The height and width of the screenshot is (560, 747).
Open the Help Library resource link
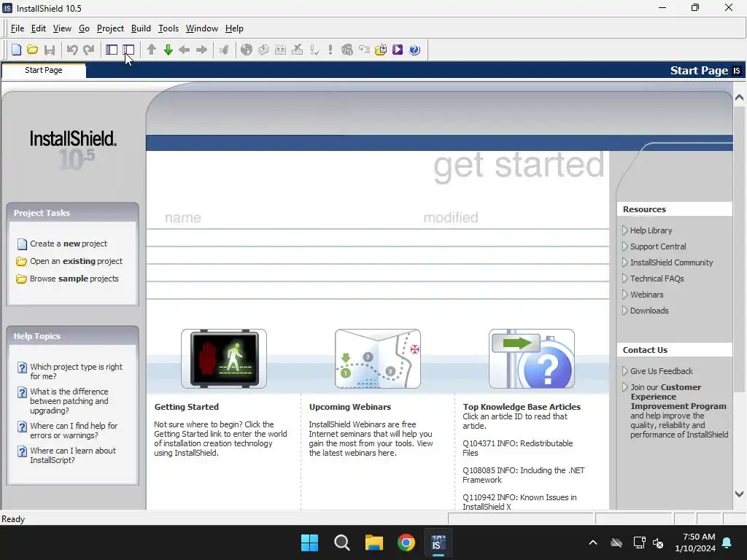[x=651, y=230]
